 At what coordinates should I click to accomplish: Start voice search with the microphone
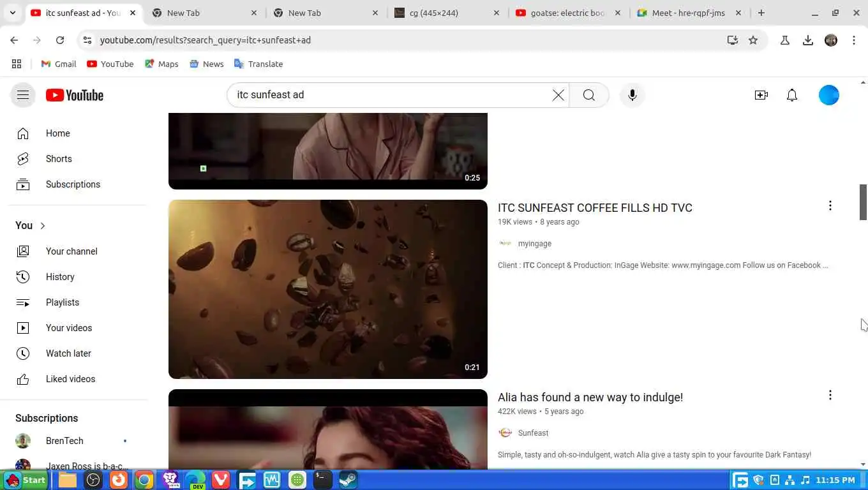632,95
